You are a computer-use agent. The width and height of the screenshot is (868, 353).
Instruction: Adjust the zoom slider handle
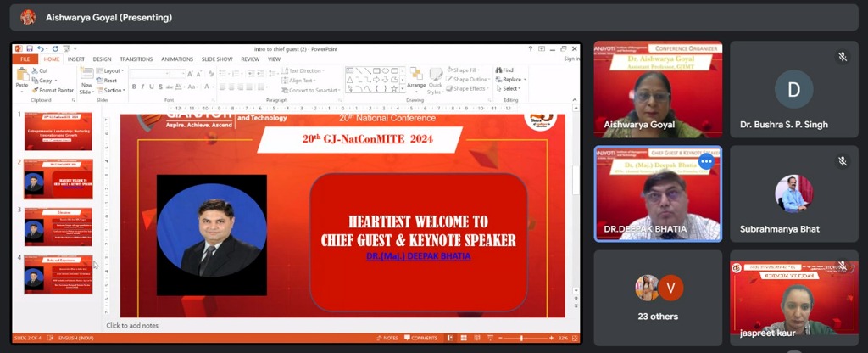[x=521, y=338]
